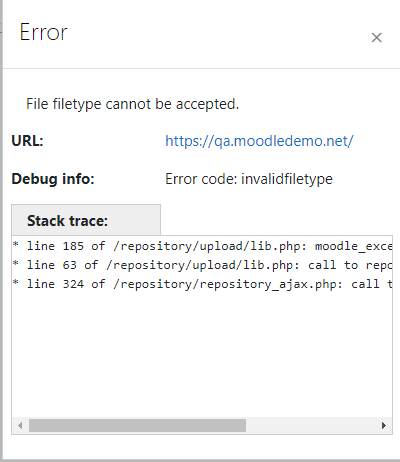400x462 pixels.
Task: Click the horizontal scrollbar thumb
Action: point(137,425)
